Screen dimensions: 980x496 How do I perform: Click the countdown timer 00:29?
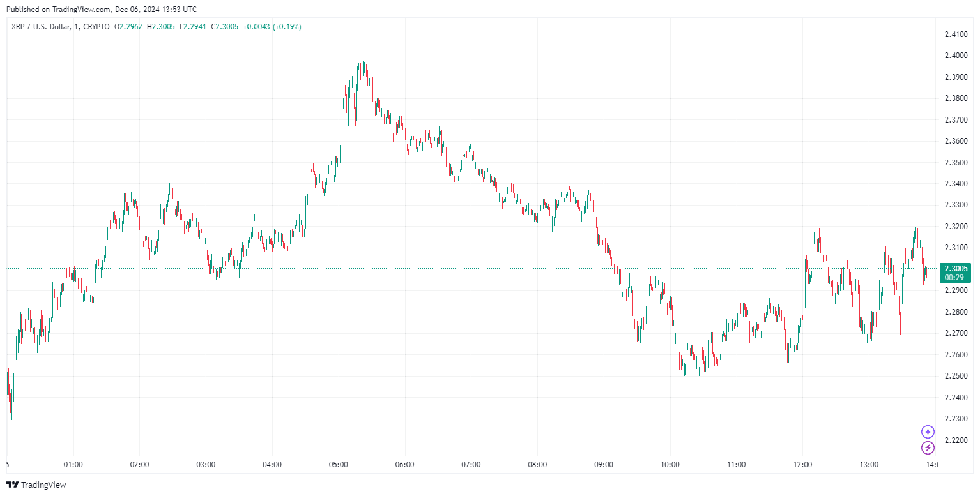(x=953, y=278)
